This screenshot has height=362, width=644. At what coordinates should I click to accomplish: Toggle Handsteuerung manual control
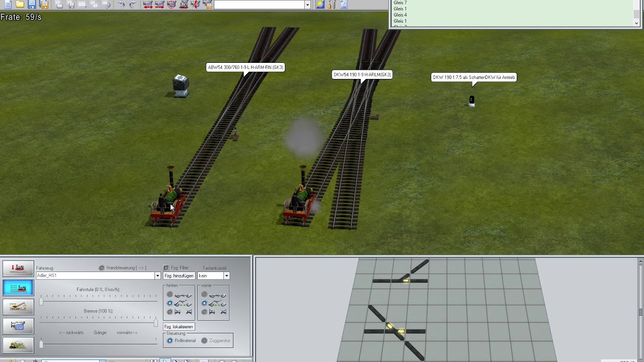click(x=102, y=268)
